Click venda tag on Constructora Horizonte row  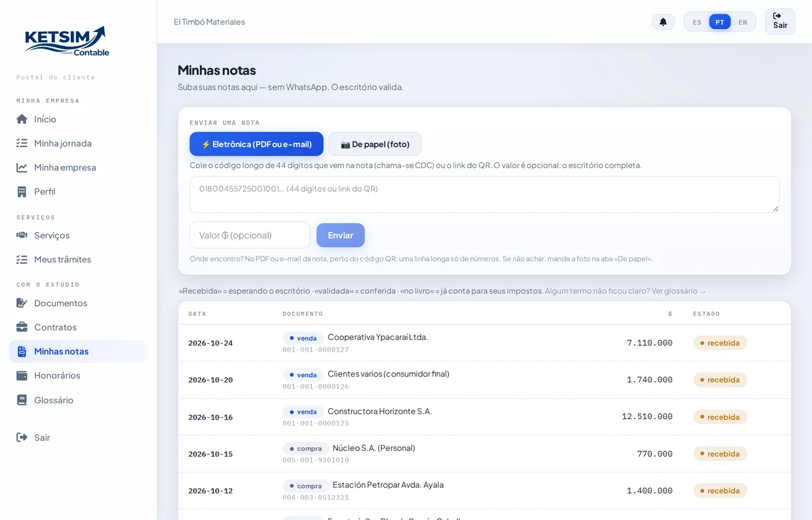[x=303, y=411]
